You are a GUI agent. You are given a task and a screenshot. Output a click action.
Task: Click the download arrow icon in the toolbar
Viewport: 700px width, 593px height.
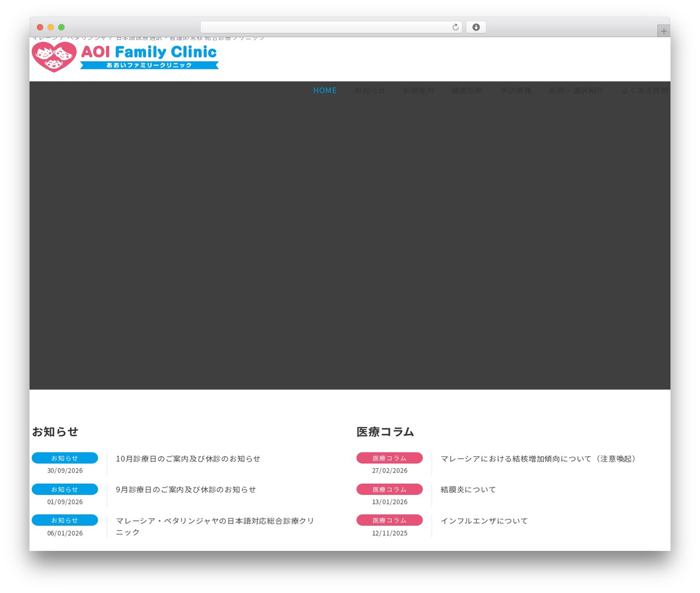coord(476,27)
